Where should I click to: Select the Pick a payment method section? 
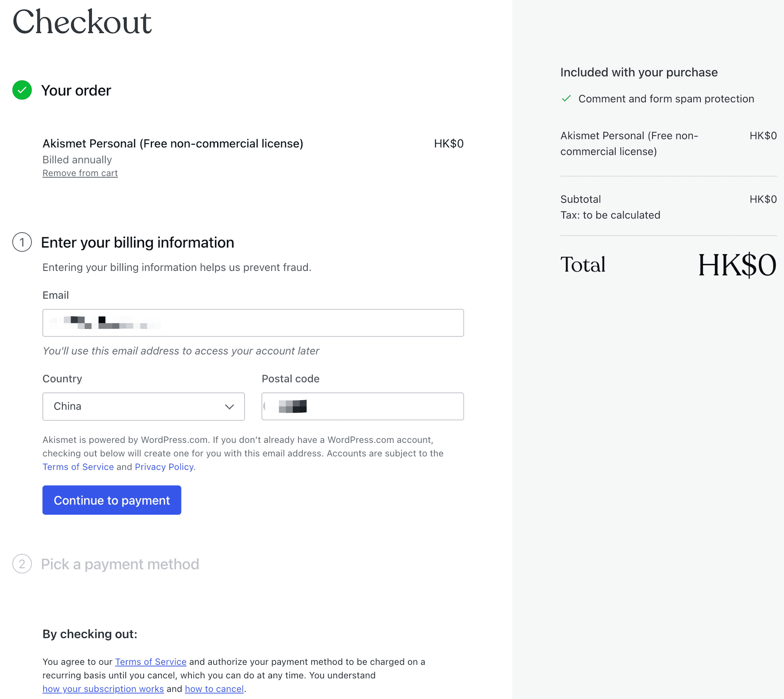point(120,564)
